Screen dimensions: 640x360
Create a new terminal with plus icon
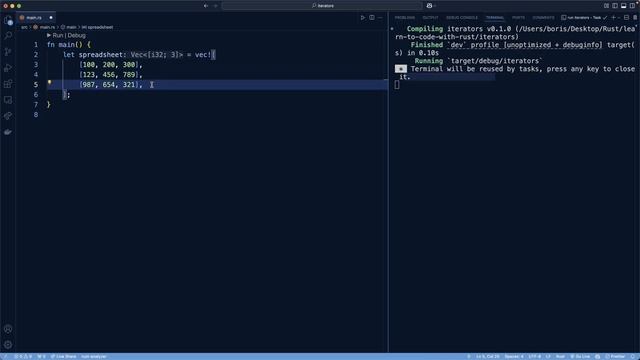pos(613,18)
